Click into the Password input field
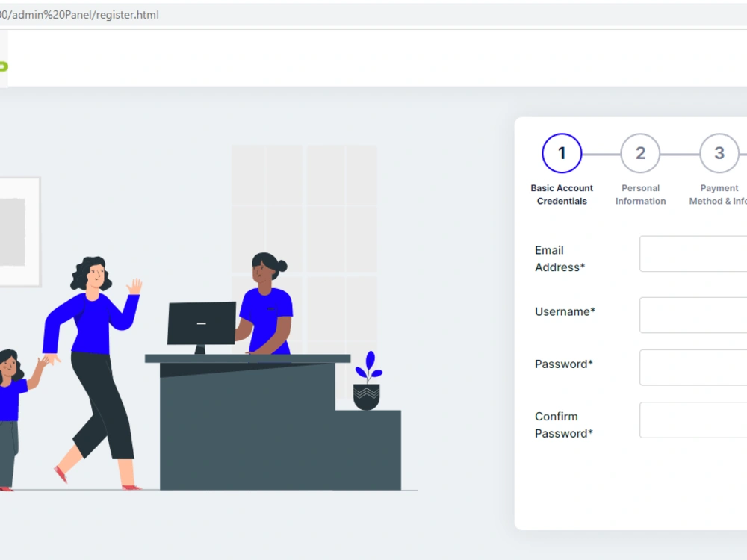Screen dimensions: 747x560 point(693,367)
